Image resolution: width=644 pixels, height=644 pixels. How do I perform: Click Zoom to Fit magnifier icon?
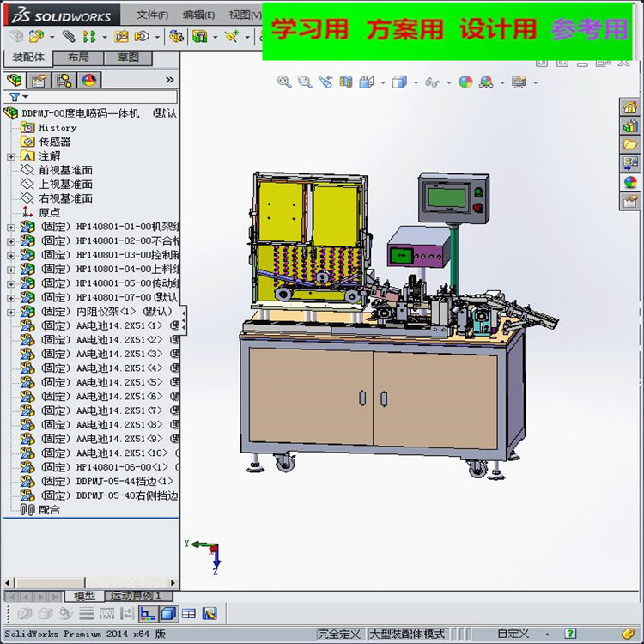[284, 82]
